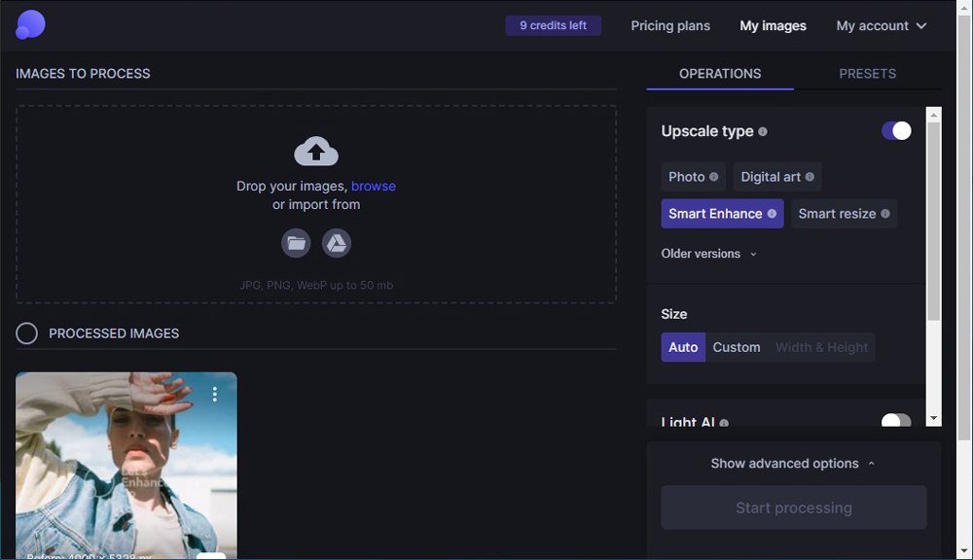Click the browse link to upload images
This screenshot has height=560, width=973.
374,186
